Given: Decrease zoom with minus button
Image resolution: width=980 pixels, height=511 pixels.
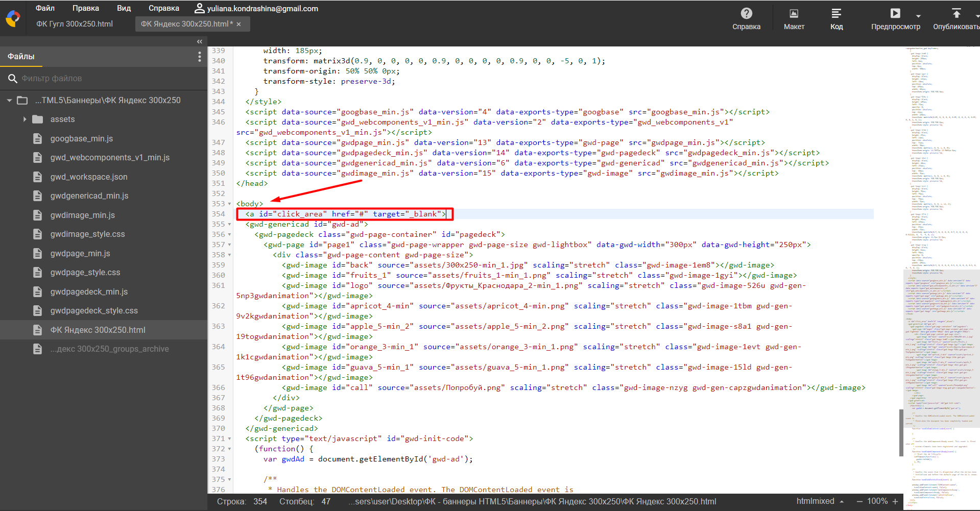Looking at the screenshot, I should tap(859, 502).
